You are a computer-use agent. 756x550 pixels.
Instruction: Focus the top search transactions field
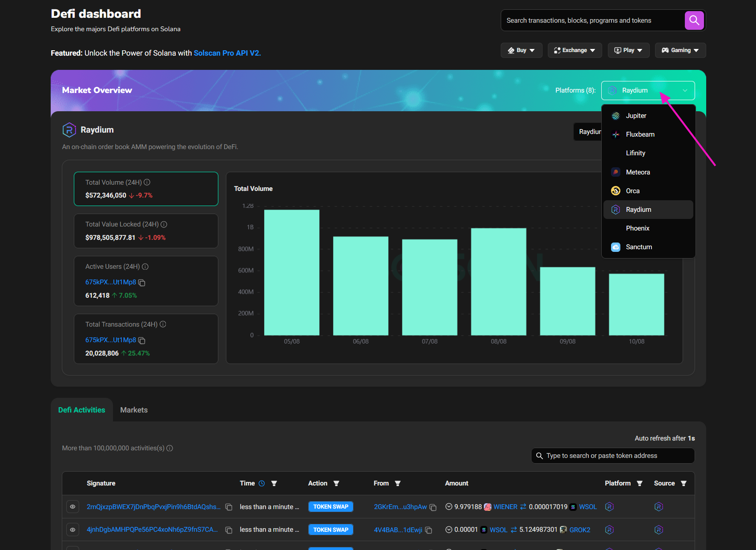point(593,20)
